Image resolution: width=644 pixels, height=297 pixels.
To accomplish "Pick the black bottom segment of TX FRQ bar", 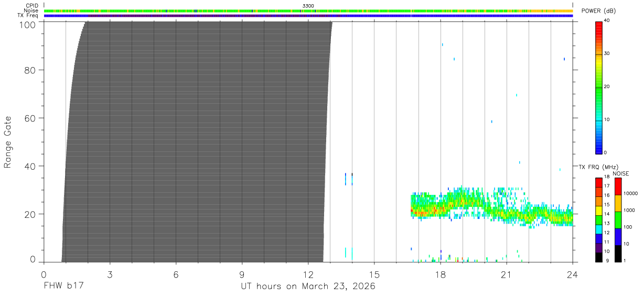I will click(599, 257).
